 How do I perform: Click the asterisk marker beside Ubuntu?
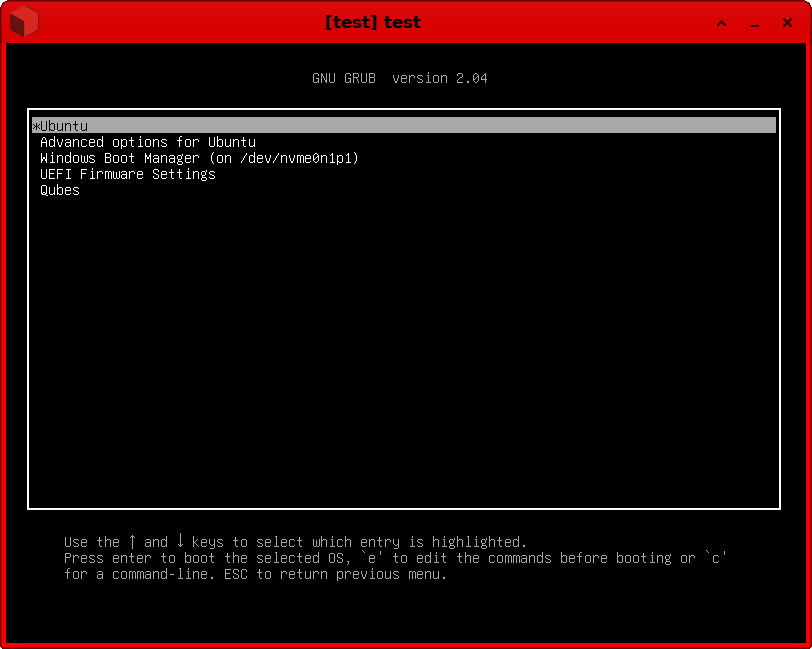36,126
